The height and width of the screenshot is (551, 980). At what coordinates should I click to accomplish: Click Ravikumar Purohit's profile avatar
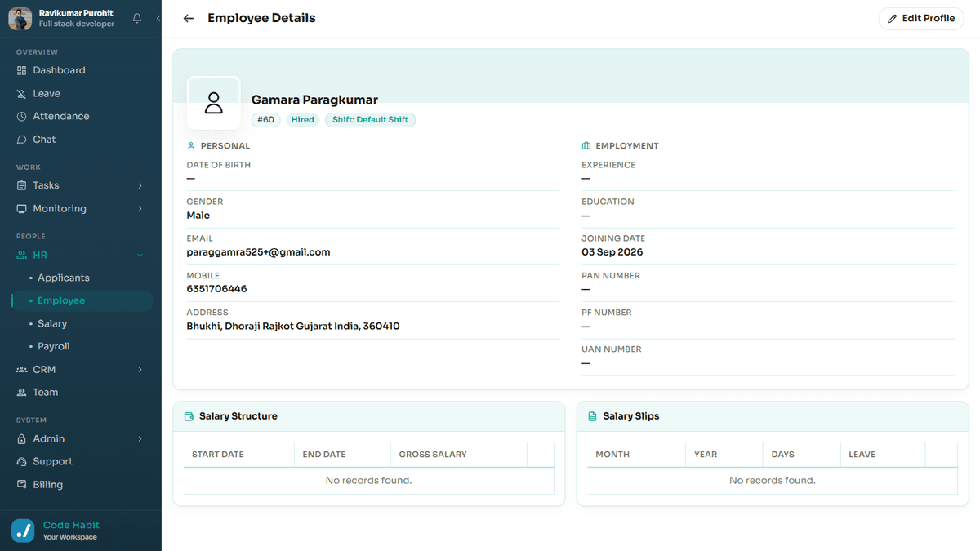point(20,18)
